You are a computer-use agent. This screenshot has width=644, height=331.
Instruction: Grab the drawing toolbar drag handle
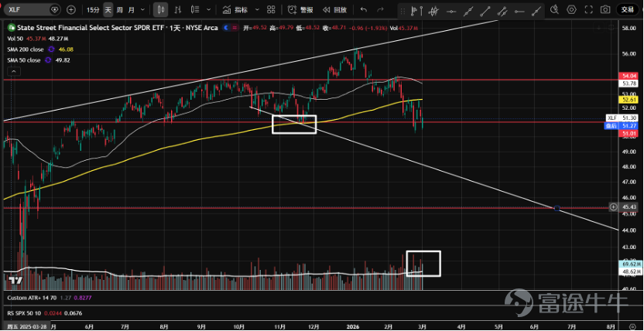[x=404, y=12]
